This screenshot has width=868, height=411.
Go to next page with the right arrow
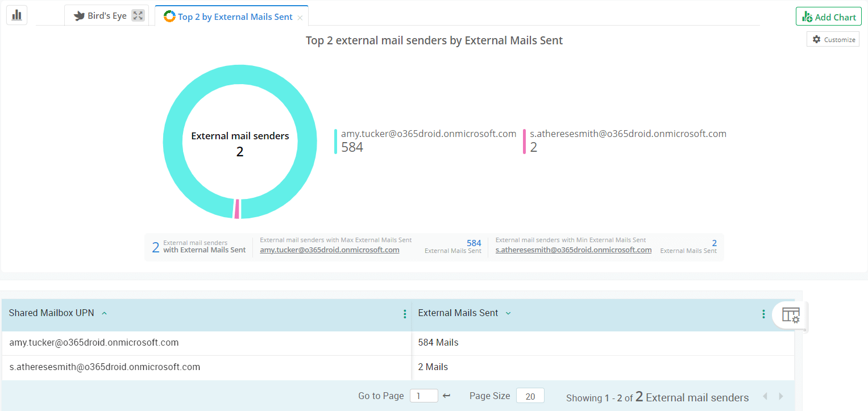781,396
